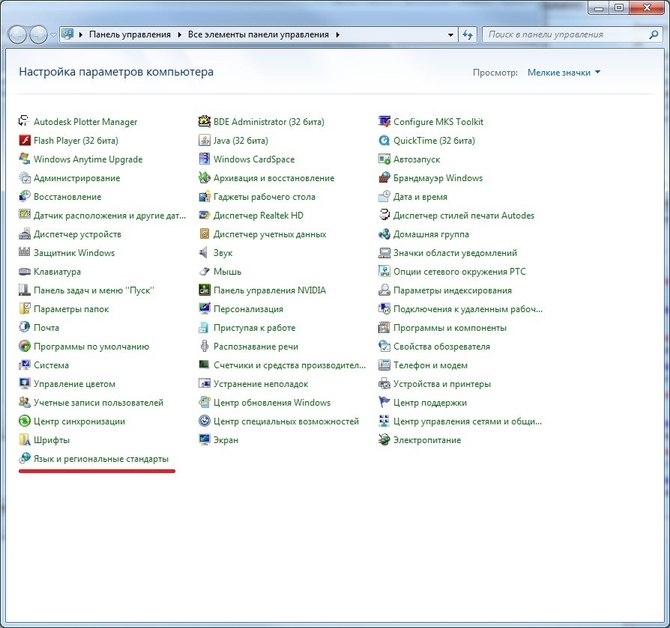Open Язык и региональные стандарты link

101,459
